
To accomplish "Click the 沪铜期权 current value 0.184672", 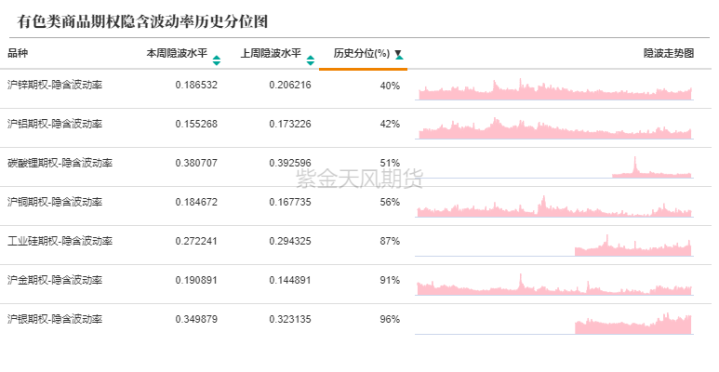I will pyautogui.click(x=196, y=202).
